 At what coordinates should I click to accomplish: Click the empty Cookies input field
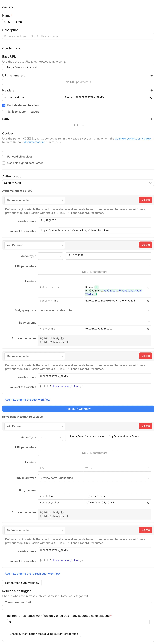[78, 148]
